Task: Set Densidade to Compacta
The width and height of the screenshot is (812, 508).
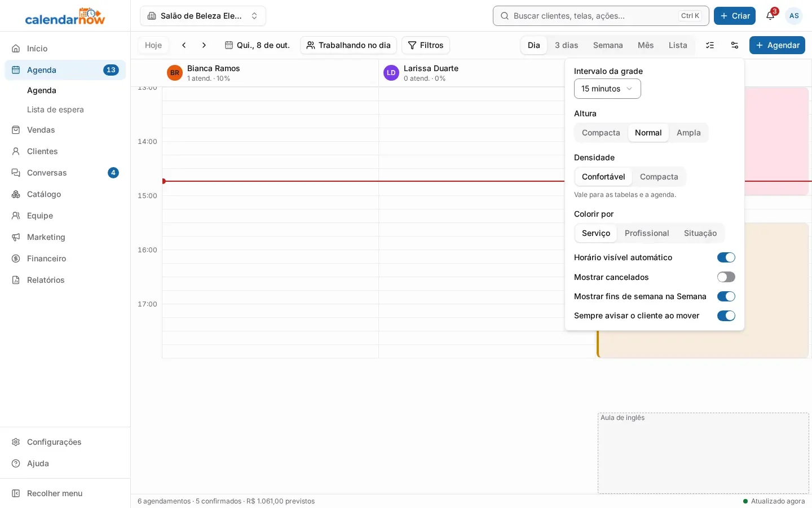Action: pyautogui.click(x=659, y=177)
